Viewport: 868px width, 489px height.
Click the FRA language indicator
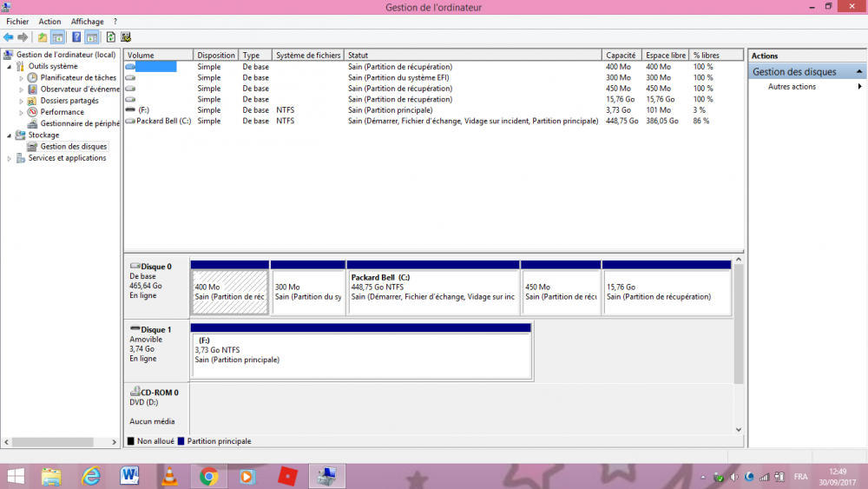(800, 477)
